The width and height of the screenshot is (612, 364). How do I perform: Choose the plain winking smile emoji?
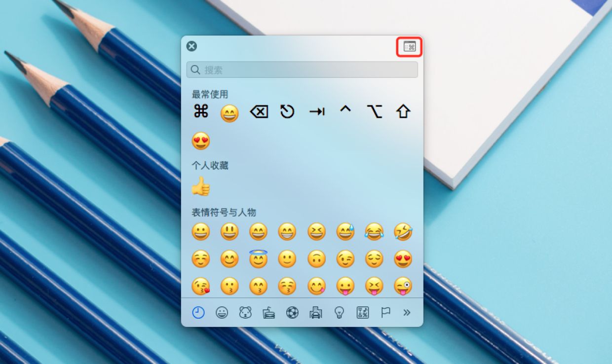(x=345, y=259)
